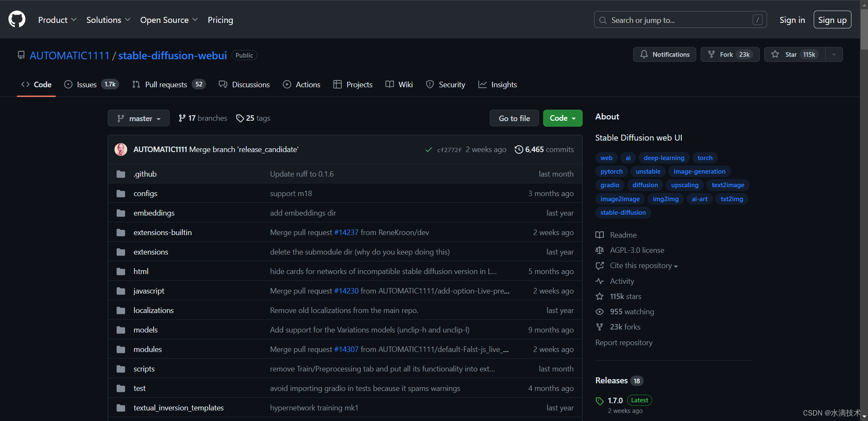Click the configs folder icon
The height and width of the screenshot is (421, 868).
tap(121, 194)
